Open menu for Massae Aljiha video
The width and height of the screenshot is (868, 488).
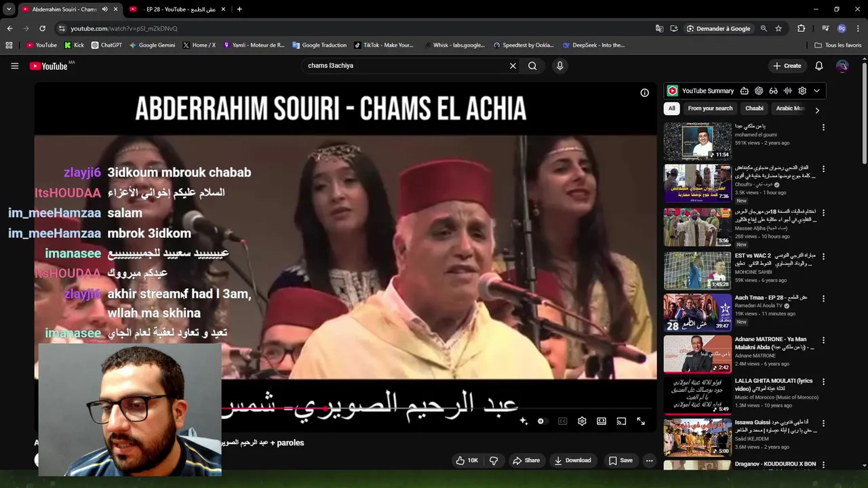823,213
